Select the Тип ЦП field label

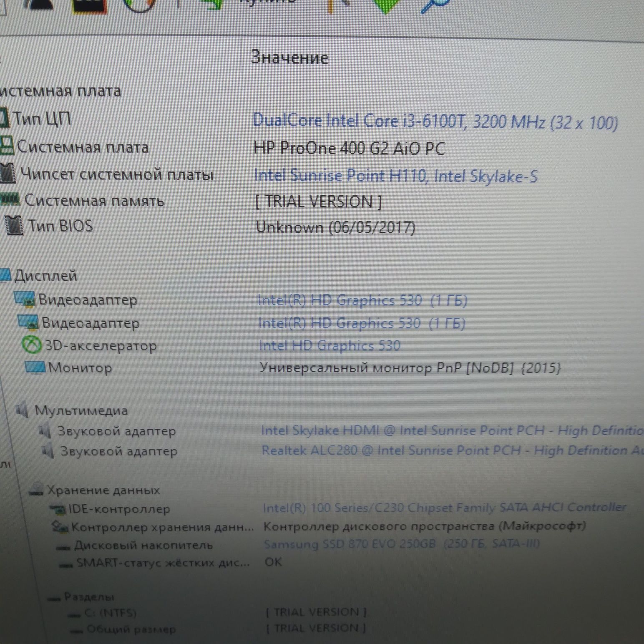(42, 118)
